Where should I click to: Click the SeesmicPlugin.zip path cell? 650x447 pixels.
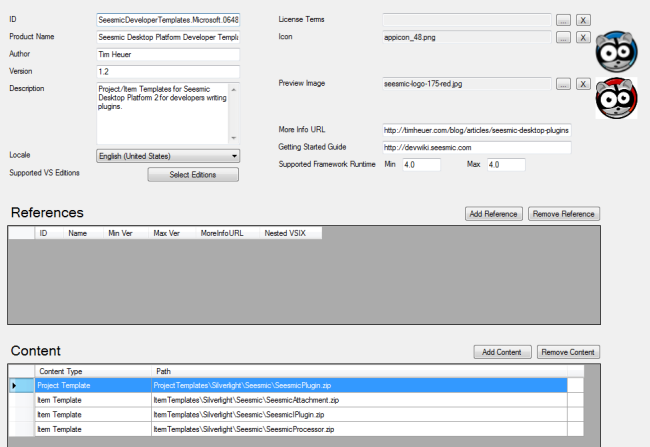point(359,386)
